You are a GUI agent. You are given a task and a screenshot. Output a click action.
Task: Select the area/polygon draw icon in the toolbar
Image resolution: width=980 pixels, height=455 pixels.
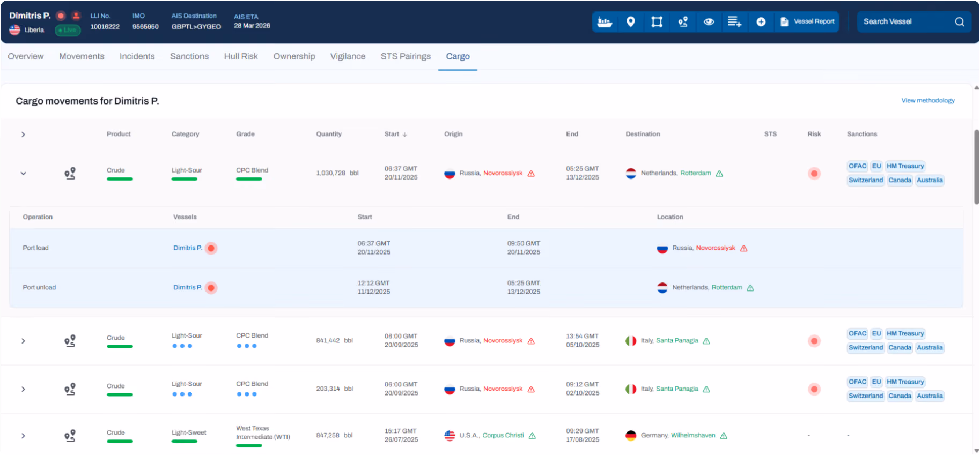[x=657, y=22]
